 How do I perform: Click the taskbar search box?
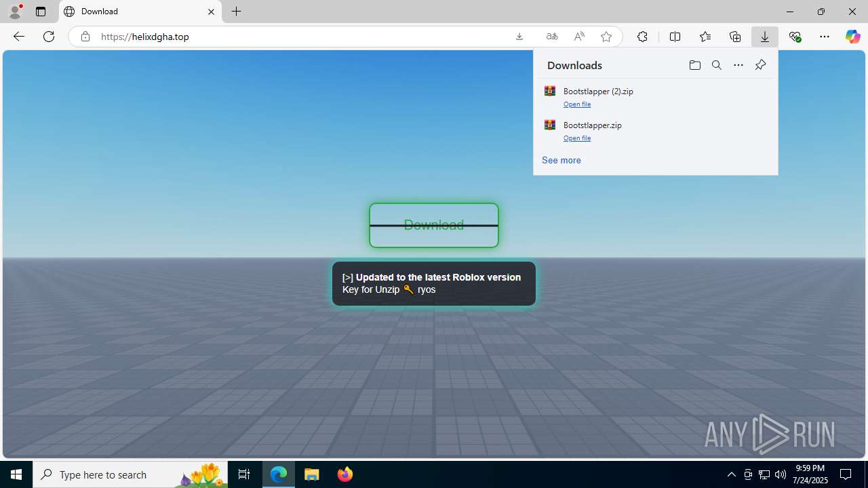(x=130, y=474)
